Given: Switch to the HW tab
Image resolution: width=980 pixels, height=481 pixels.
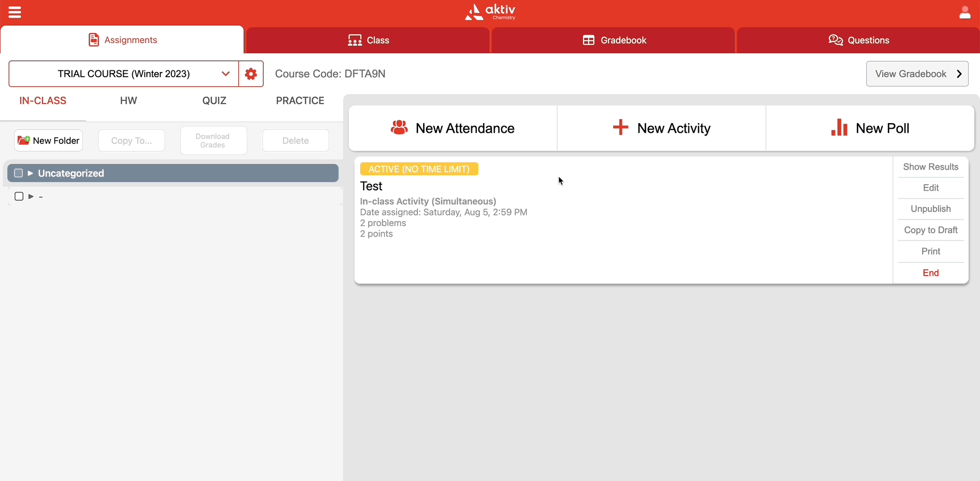Looking at the screenshot, I should 128,101.
